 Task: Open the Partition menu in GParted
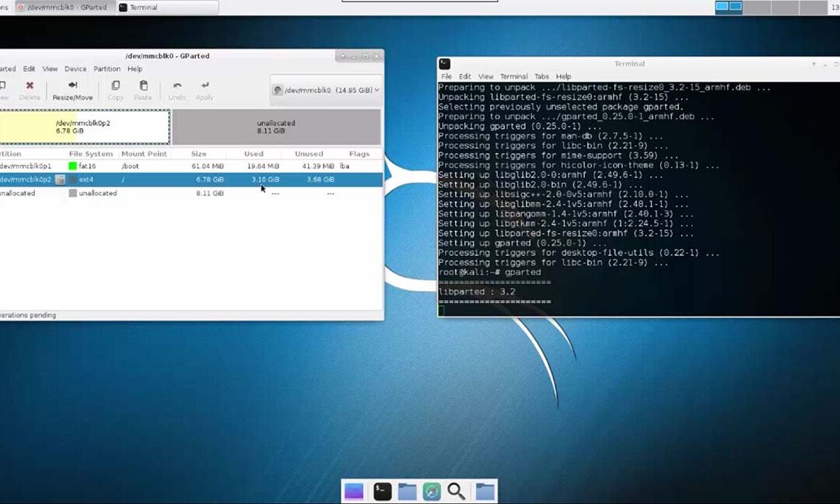coord(107,69)
